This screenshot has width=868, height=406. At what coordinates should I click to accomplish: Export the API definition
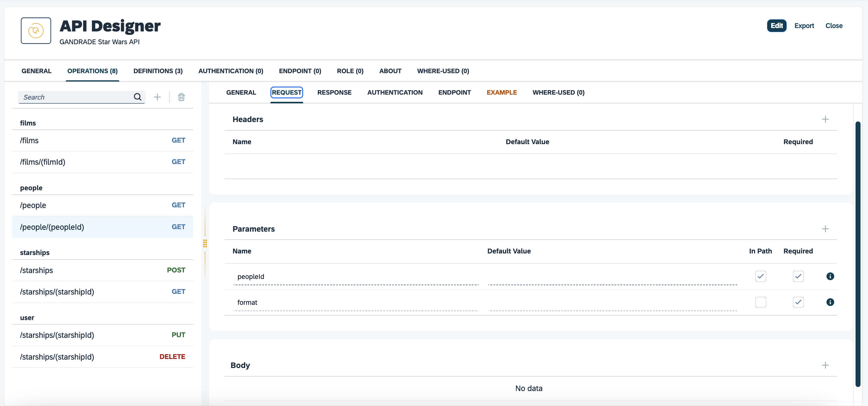pos(804,26)
